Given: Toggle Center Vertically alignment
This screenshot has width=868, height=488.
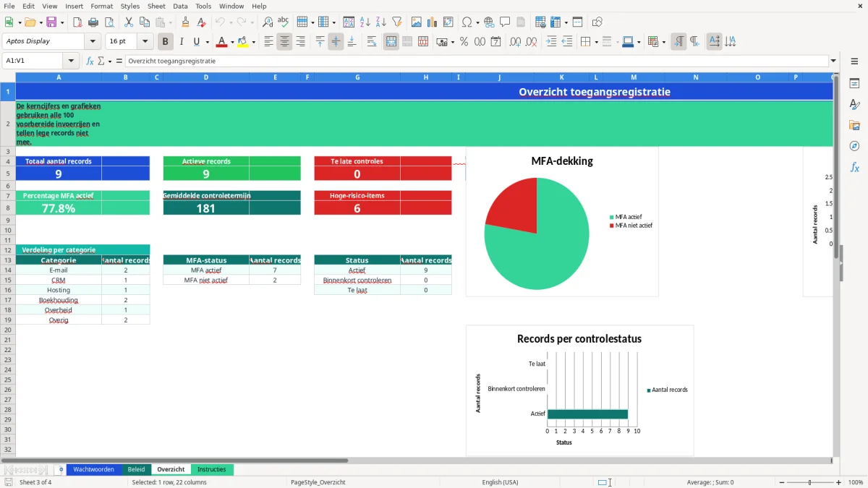Looking at the screenshot, I should [x=336, y=42].
